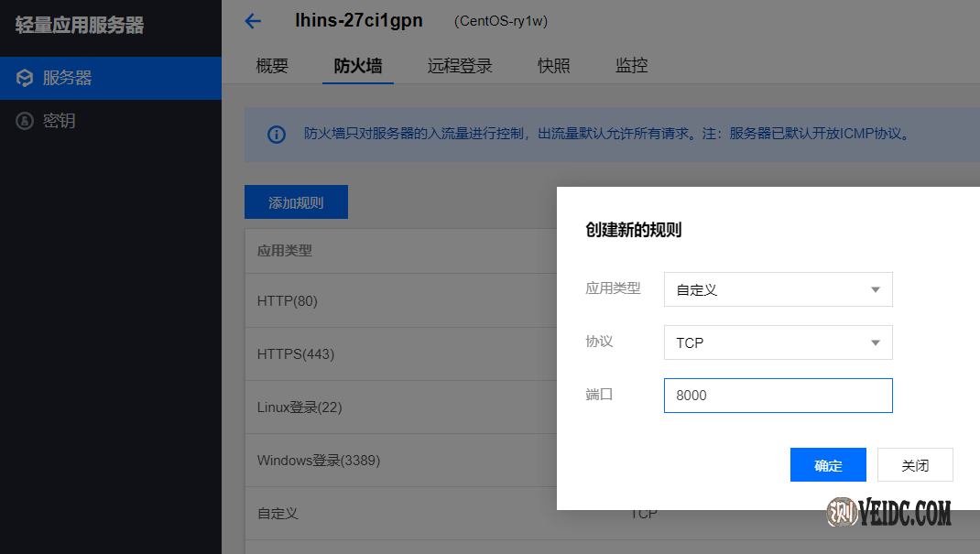Open the 应用类型 dropdown showing 自定义
Viewport: 980px width, 554px height.
click(778, 289)
